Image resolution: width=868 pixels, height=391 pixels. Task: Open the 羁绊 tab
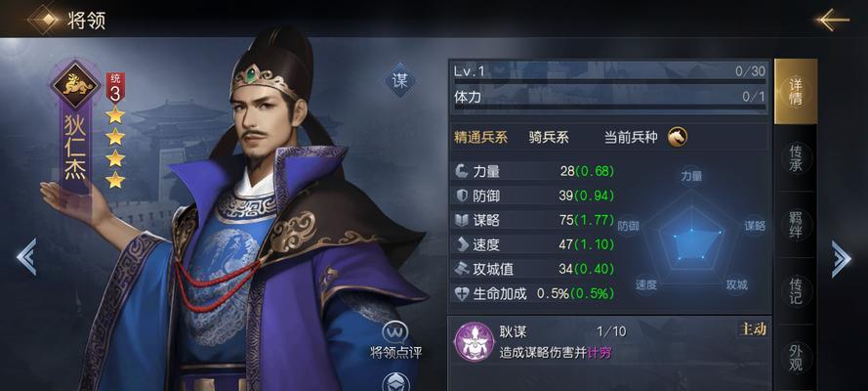pyautogui.click(x=796, y=224)
